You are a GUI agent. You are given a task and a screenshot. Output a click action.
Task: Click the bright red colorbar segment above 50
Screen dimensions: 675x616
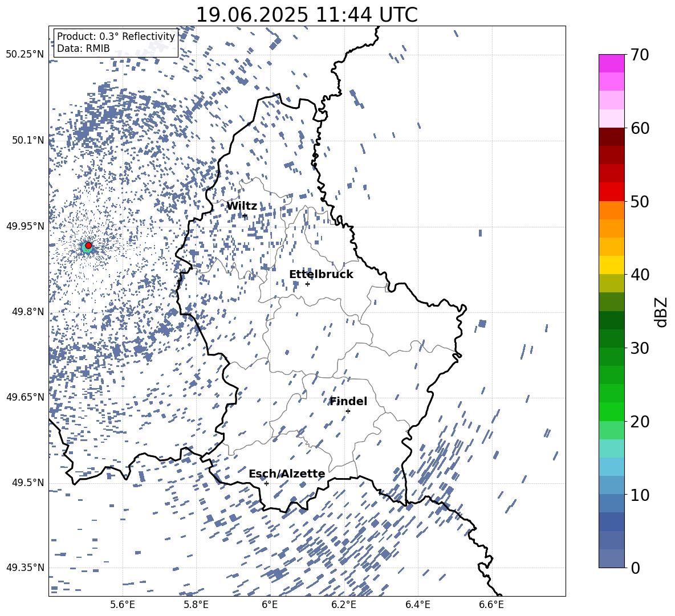tap(611, 192)
